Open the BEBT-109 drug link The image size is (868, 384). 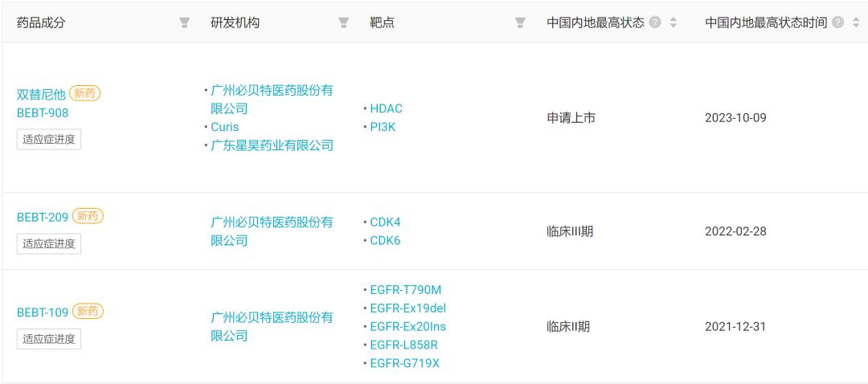tap(43, 313)
